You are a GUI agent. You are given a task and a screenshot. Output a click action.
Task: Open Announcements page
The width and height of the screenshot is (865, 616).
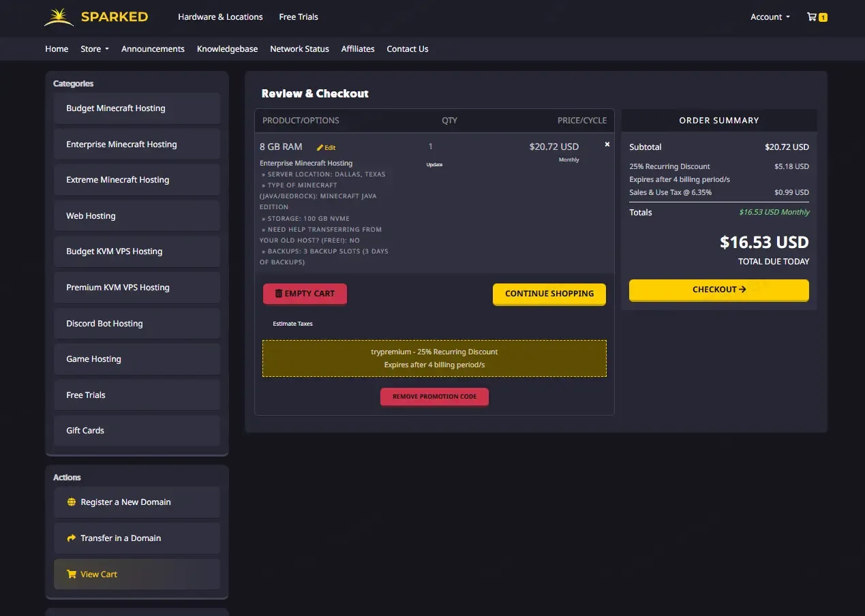[153, 49]
